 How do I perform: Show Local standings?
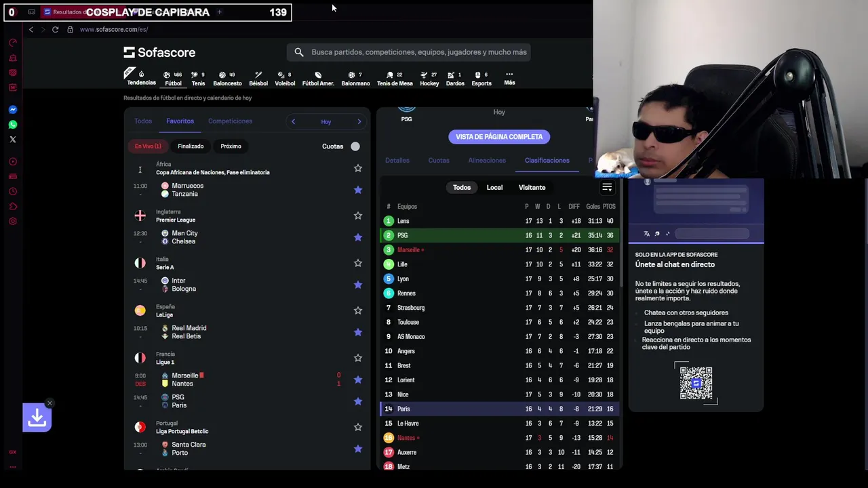click(x=494, y=188)
